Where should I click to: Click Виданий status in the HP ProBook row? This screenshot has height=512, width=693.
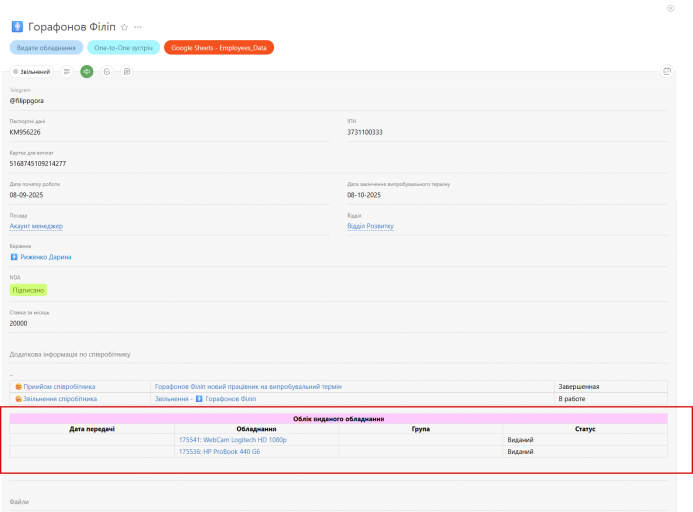coord(520,451)
